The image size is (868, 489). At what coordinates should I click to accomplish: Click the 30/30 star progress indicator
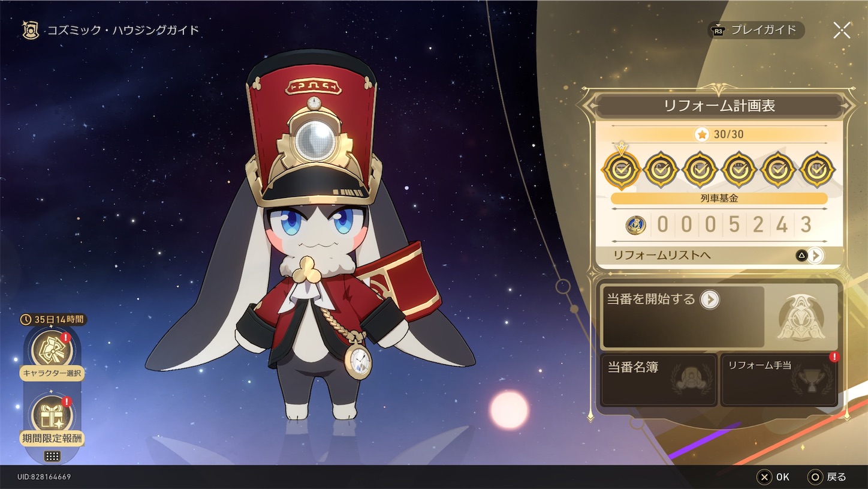pyautogui.click(x=719, y=134)
